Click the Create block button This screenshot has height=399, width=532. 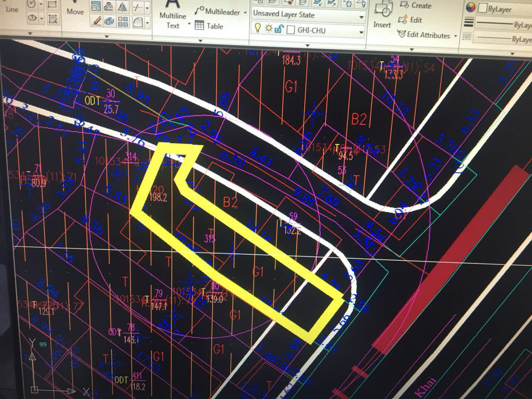(416, 5)
